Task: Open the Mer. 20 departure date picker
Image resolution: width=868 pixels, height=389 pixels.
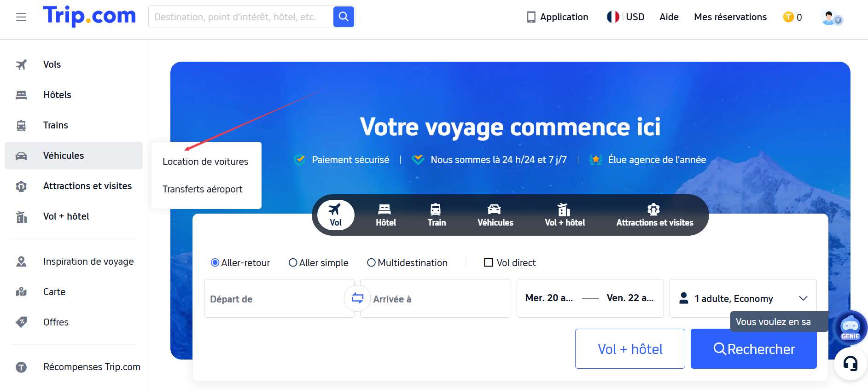Action: [549, 298]
